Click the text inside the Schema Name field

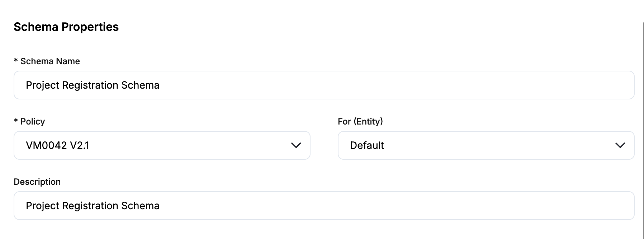tap(93, 85)
